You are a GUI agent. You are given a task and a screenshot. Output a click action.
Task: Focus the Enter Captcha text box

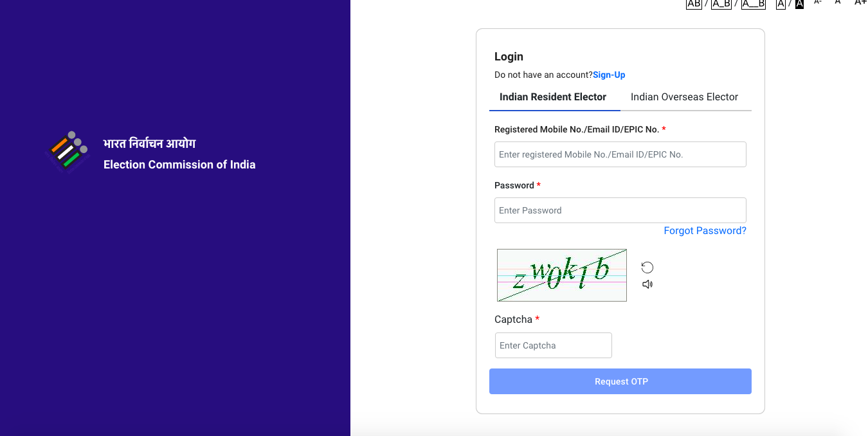[553, 345]
